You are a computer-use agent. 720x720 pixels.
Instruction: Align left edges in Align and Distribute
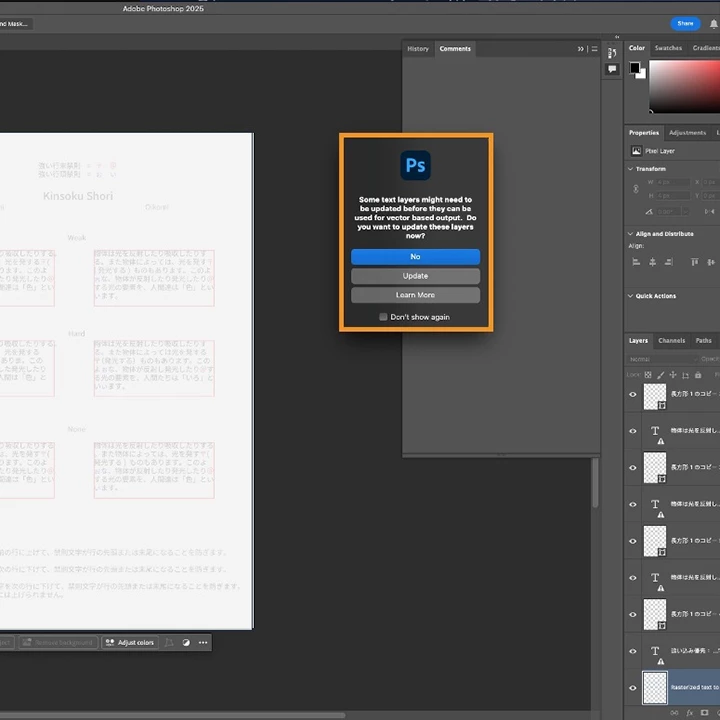[636, 262]
